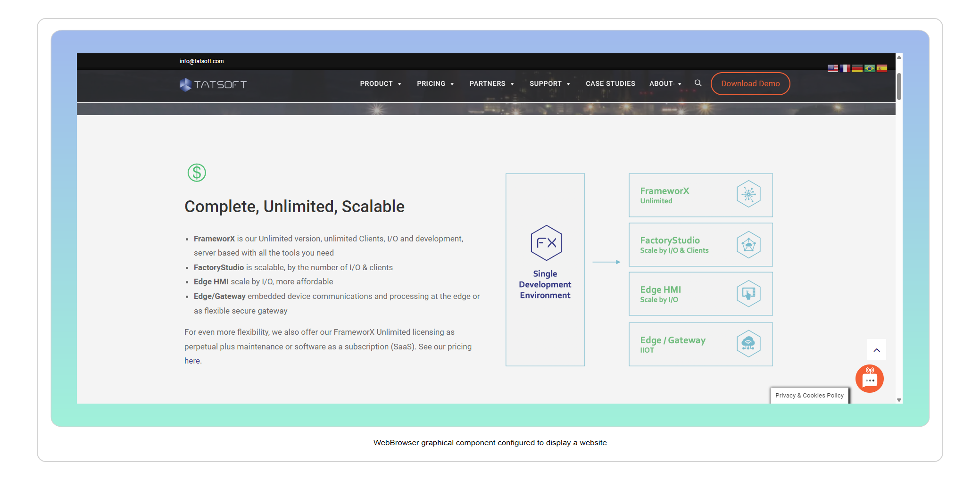This screenshot has height=480, width=980.
Task: Click the back-to-top chevron arrow button
Action: pyautogui.click(x=876, y=350)
